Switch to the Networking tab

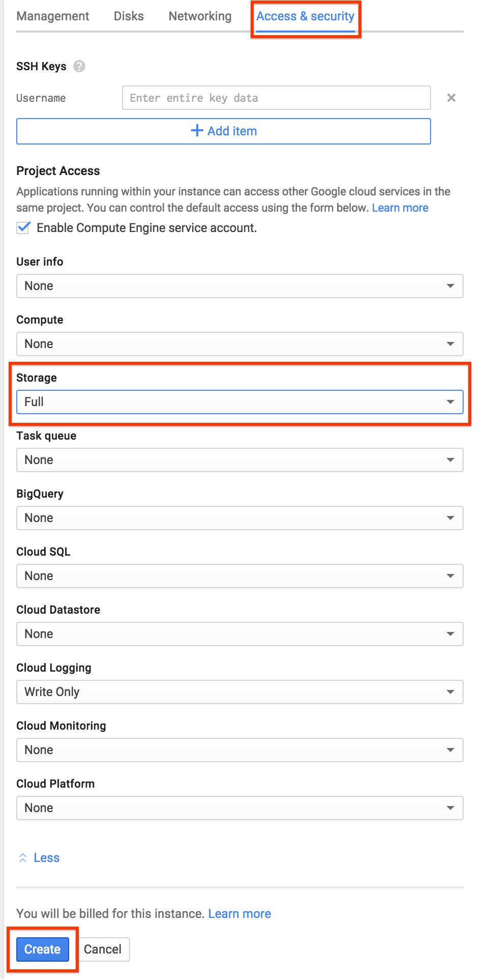coord(200,16)
